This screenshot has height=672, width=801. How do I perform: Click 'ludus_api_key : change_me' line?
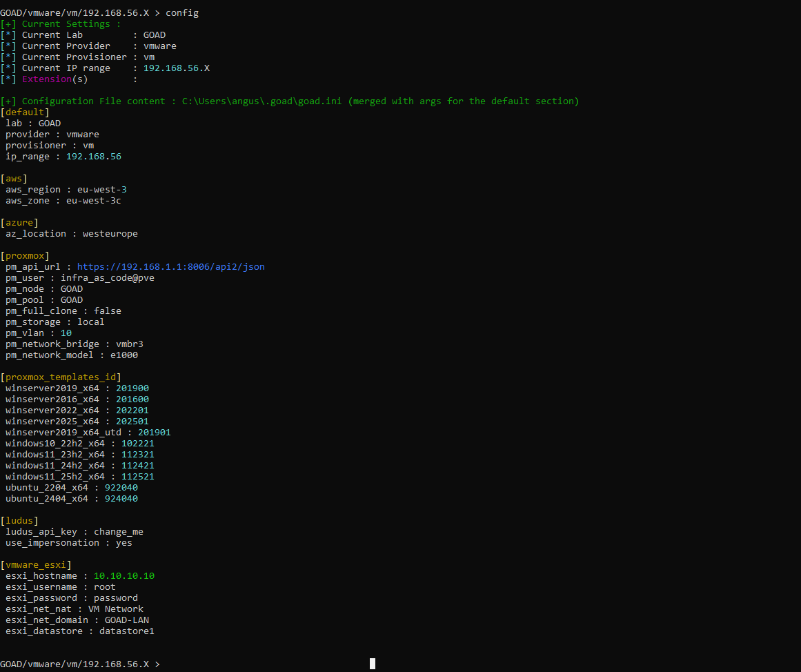click(75, 532)
